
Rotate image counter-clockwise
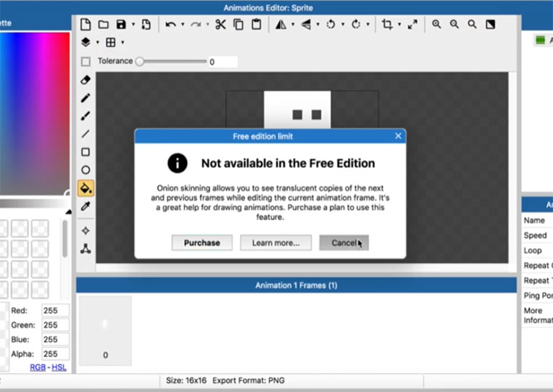(330, 25)
